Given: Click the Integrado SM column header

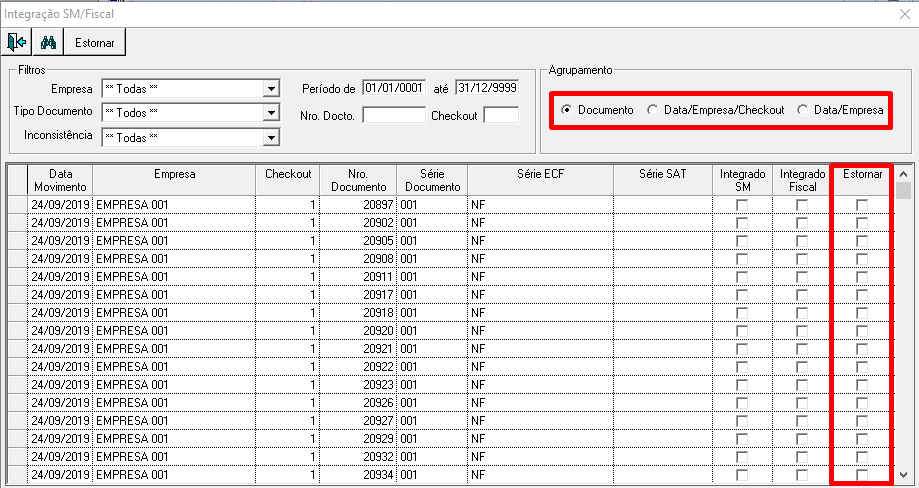Looking at the screenshot, I should coord(743,180).
